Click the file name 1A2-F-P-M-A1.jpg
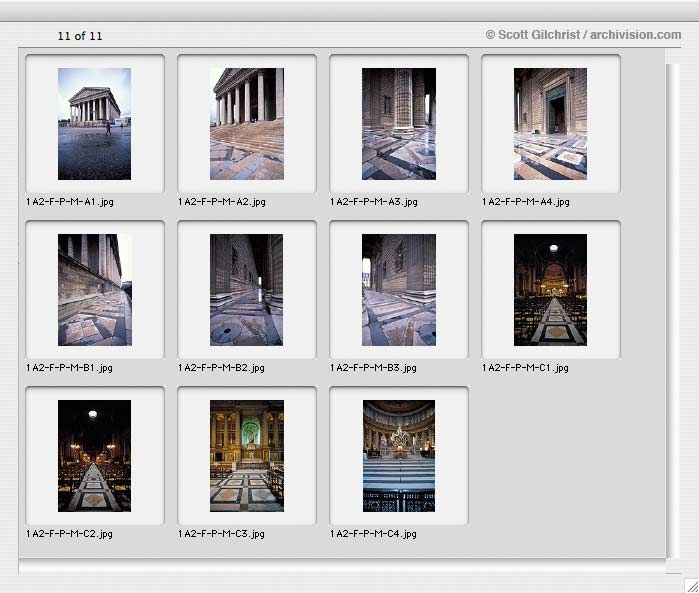 (x=70, y=202)
